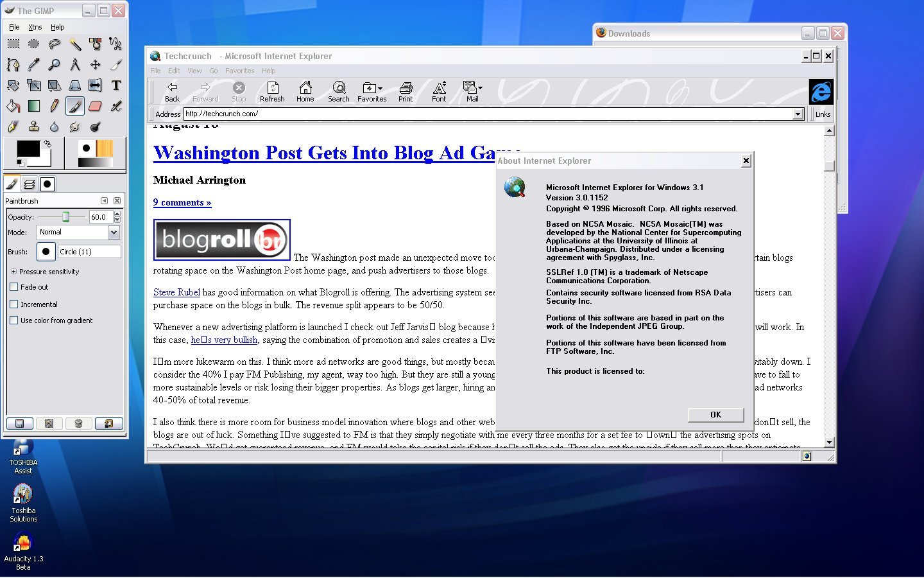Follow the Steve Rubel link
The height and width of the screenshot is (578, 924).
click(x=176, y=292)
